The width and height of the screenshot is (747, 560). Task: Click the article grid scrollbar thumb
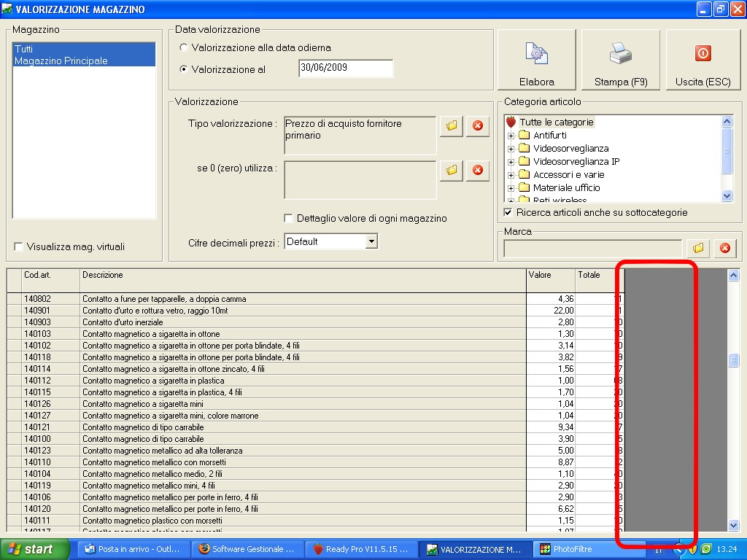tap(733, 360)
